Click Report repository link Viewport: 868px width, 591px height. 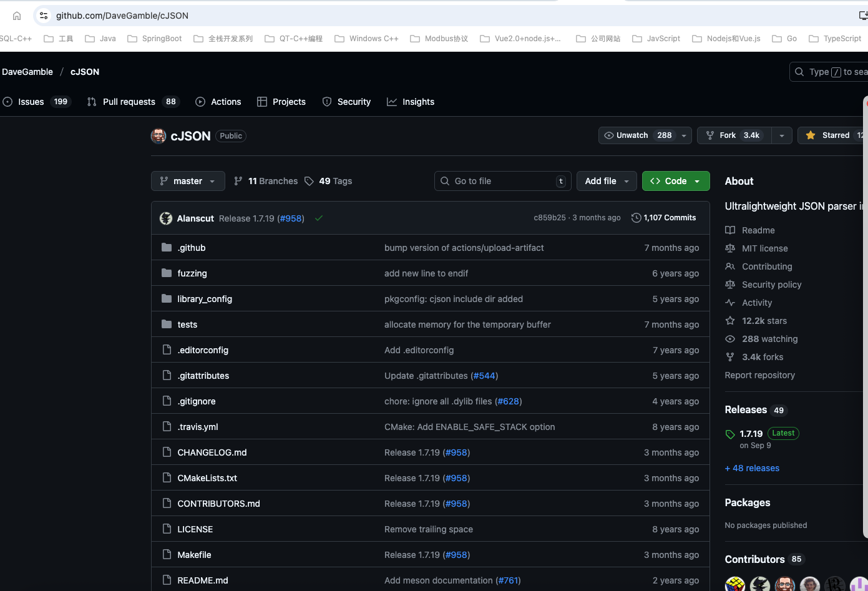point(759,375)
